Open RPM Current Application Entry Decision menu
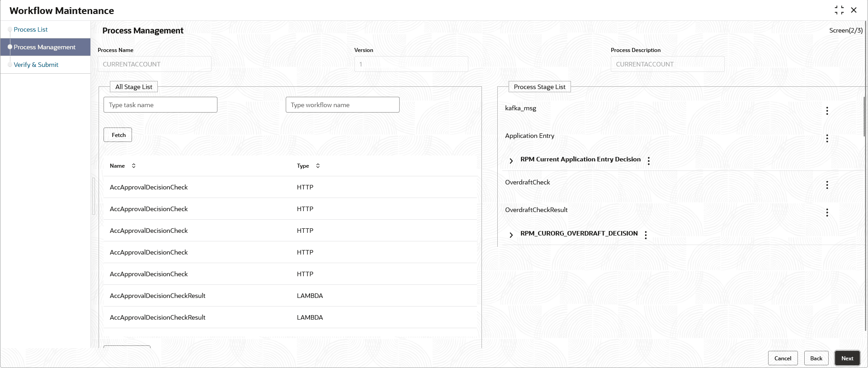The width and height of the screenshot is (868, 368). coord(649,161)
